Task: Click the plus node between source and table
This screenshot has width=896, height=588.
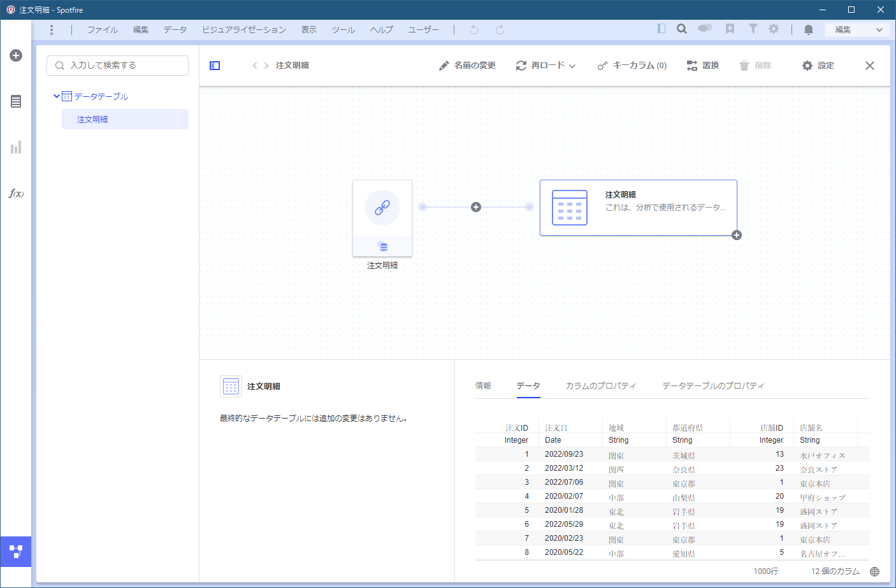Action: pyautogui.click(x=476, y=207)
